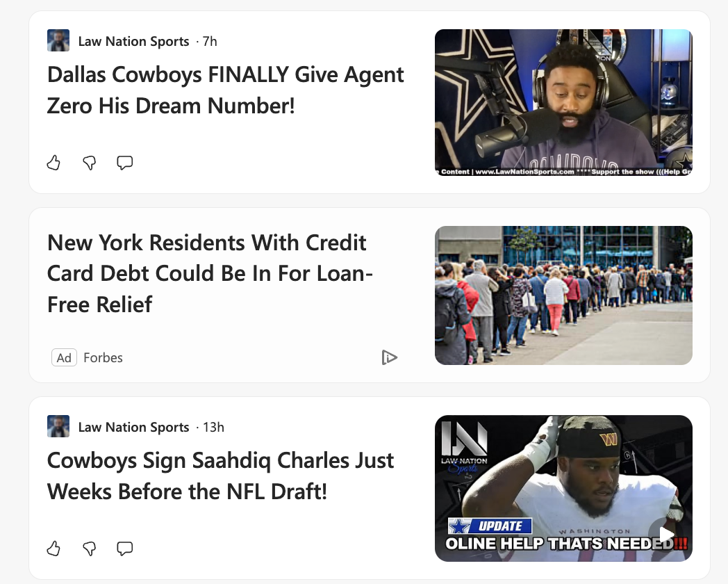
Task: Open Cowboys Sign Saahdiq Charles headline
Action: [220, 476]
